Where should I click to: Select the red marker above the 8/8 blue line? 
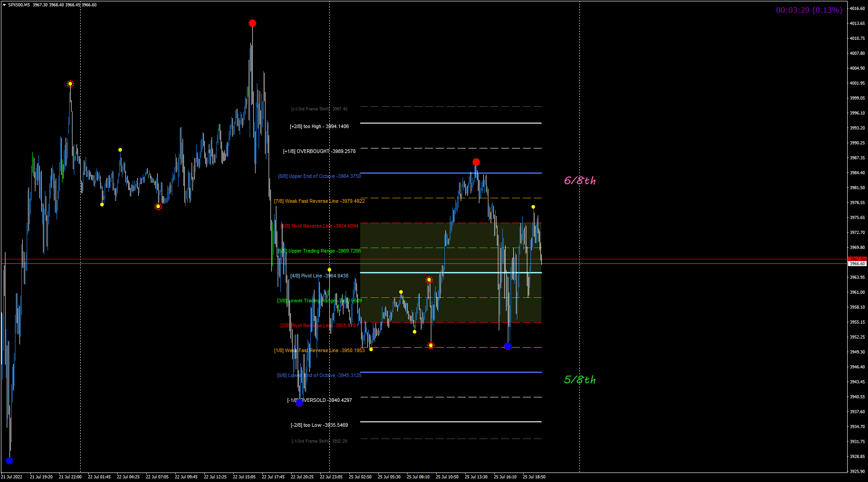tap(476, 162)
